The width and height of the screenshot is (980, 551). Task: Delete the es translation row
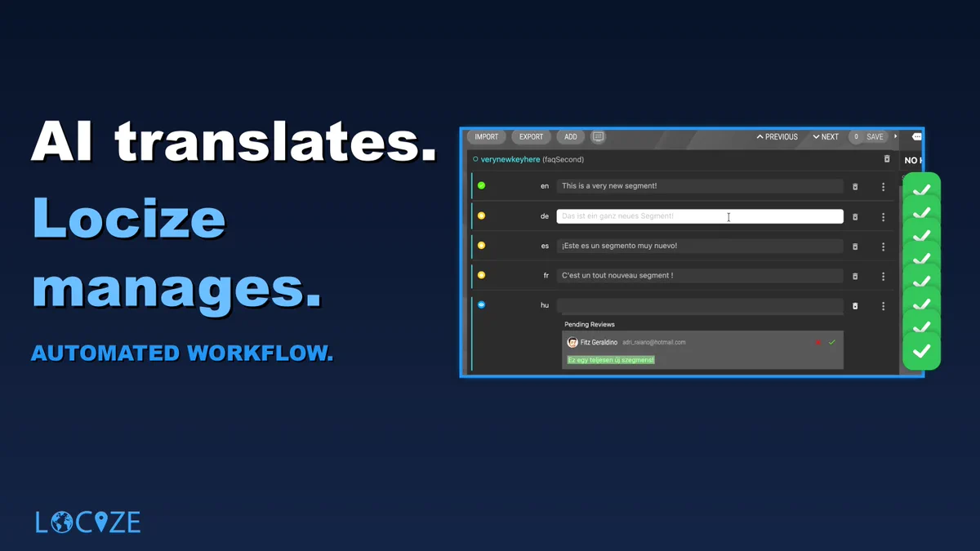coord(855,247)
